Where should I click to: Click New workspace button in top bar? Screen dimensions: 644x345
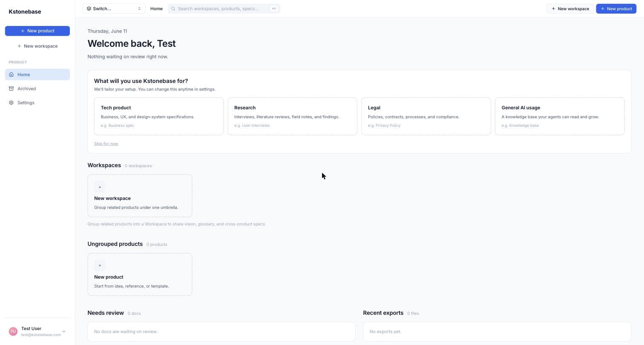570,9
